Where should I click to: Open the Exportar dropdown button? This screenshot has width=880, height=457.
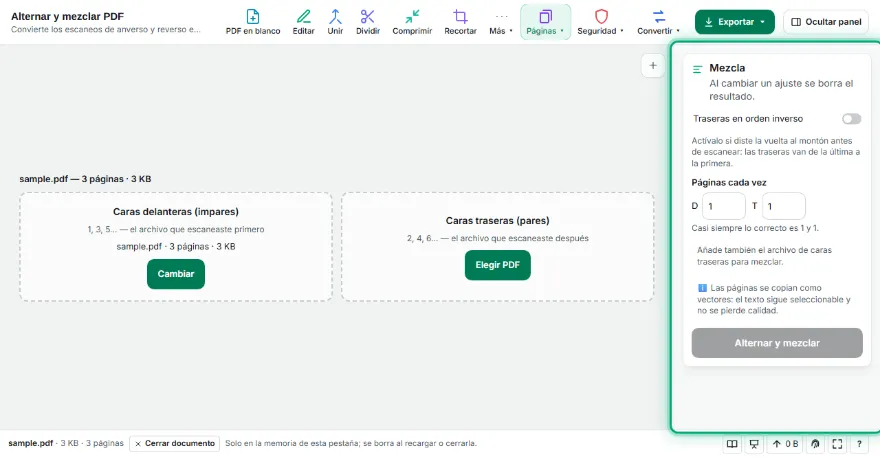point(735,22)
